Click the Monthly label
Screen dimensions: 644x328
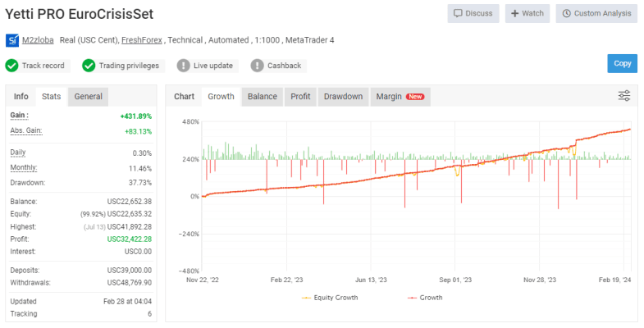(x=24, y=167)
